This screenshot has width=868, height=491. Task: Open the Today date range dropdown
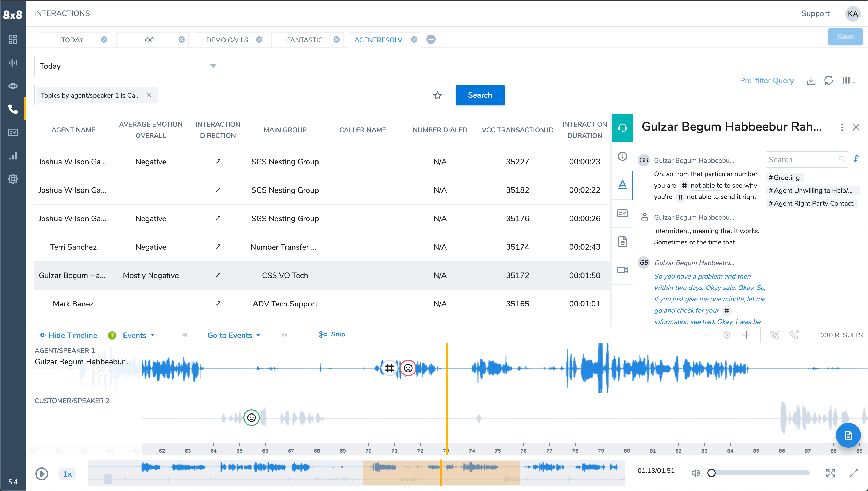point(129,66)
